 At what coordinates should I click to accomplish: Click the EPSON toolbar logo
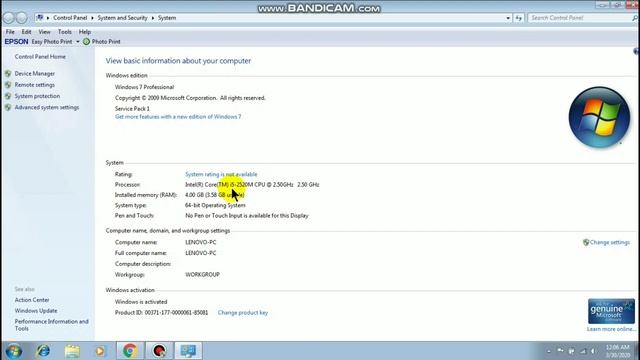[16, 42]
